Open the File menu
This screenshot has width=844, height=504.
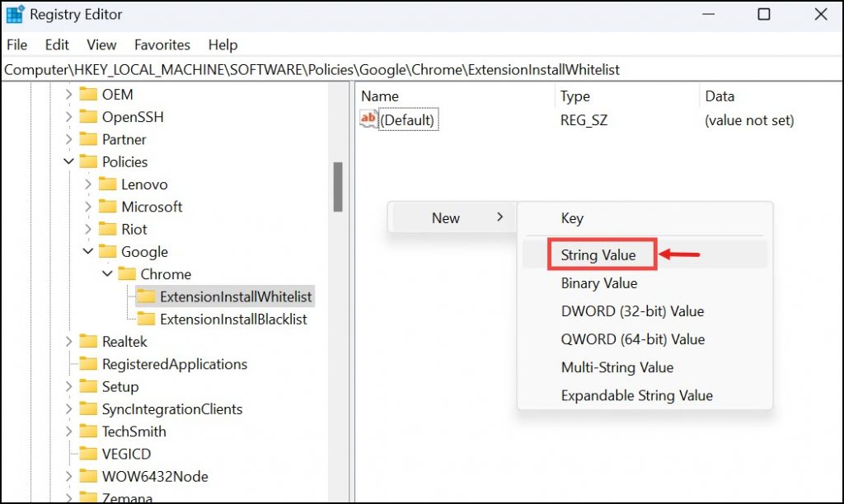(16, 44)
